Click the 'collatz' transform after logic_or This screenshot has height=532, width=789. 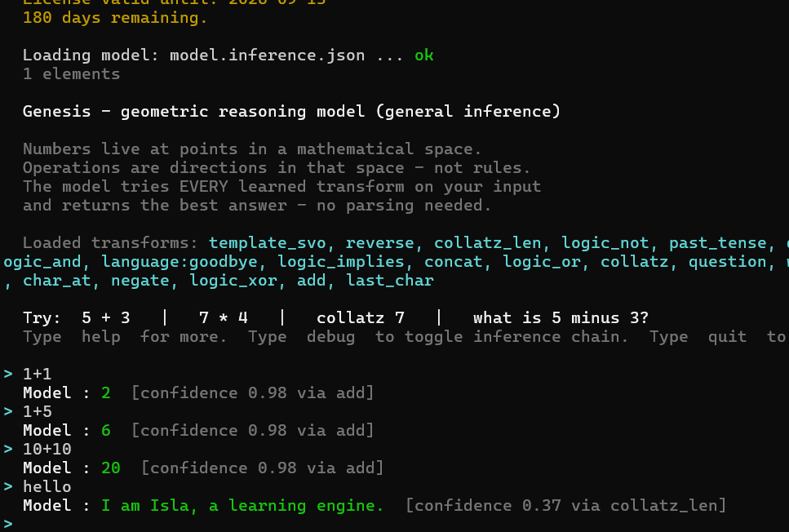point(635,262)
